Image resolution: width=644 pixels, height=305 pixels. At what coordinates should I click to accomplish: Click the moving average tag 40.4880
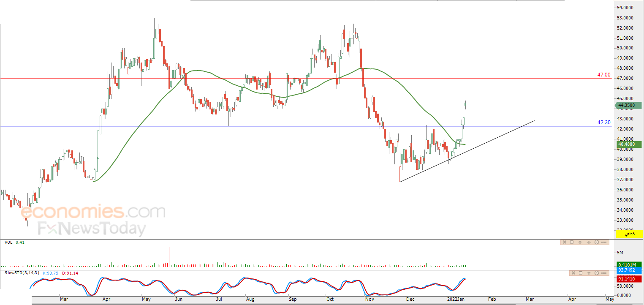629,144
